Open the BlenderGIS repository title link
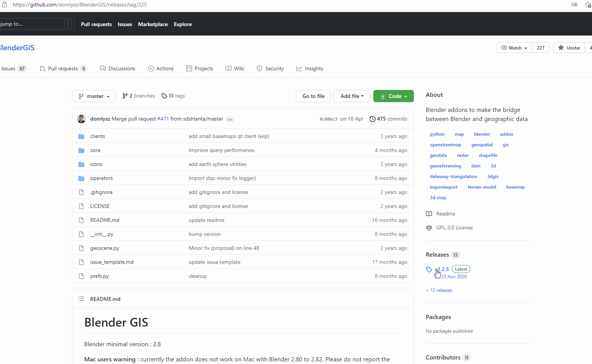Screen dimensions: 592x364 17,48
